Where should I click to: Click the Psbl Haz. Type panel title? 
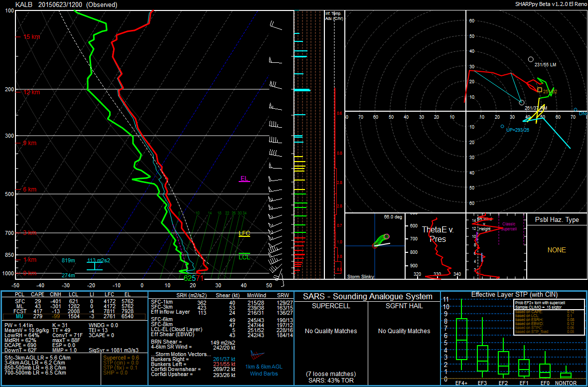[x=557, y=220]
